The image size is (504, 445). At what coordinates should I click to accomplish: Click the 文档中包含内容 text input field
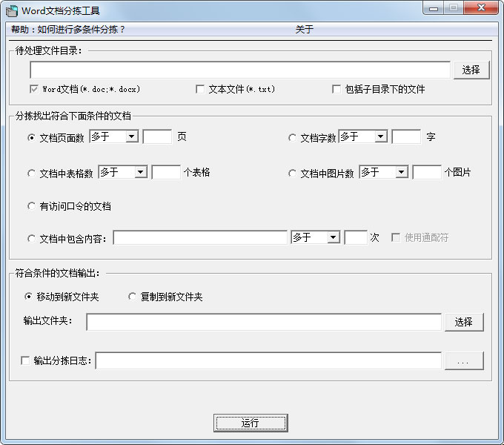[x=199, y=237]
